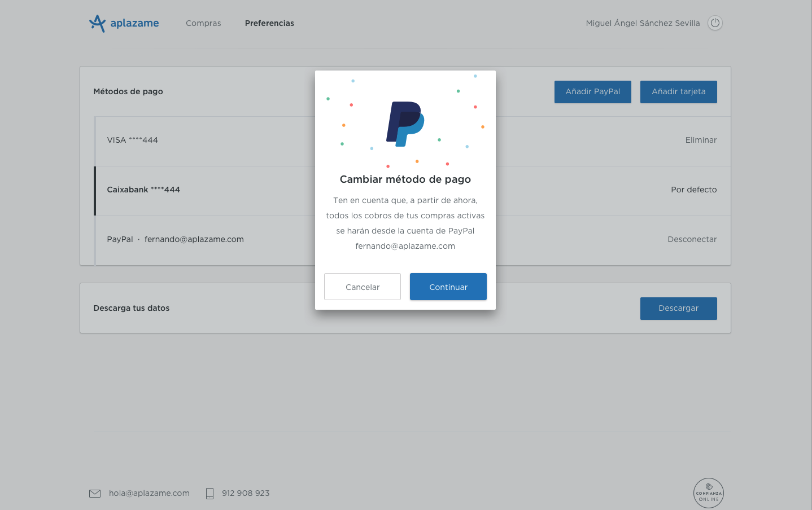Click the Añadir tarjeta button
The width and height of the screenshot is (812, 510).
[x=679, y=92]
